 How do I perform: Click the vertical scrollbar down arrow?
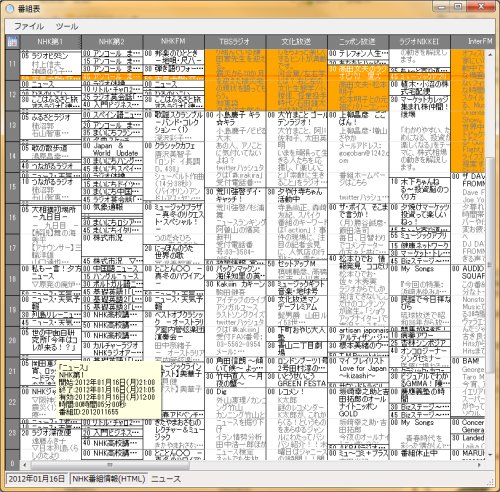pos(490,455)
